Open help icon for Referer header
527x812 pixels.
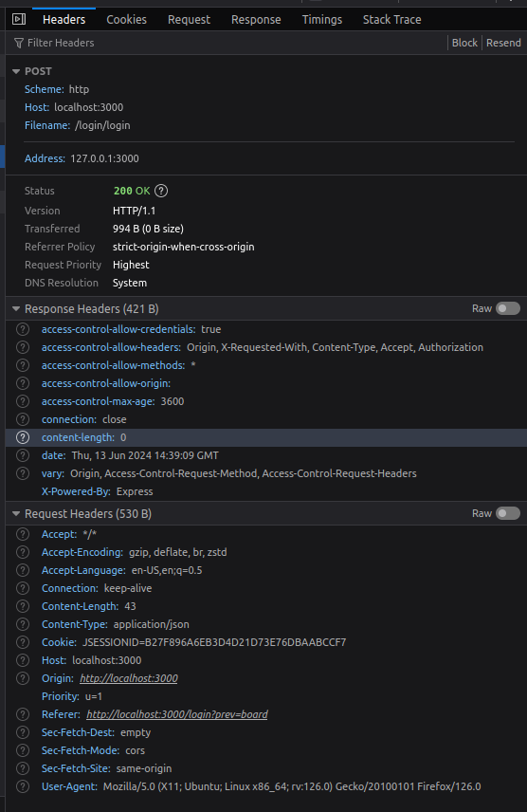23,714
